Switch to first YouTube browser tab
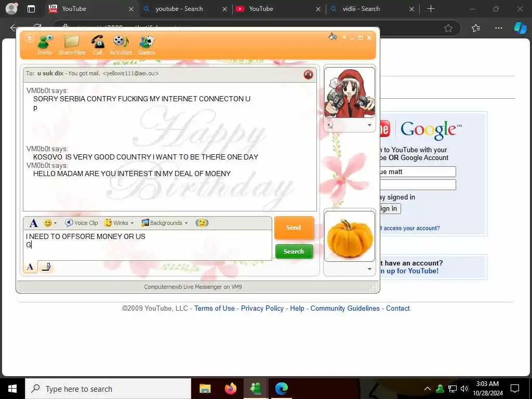 91,9
